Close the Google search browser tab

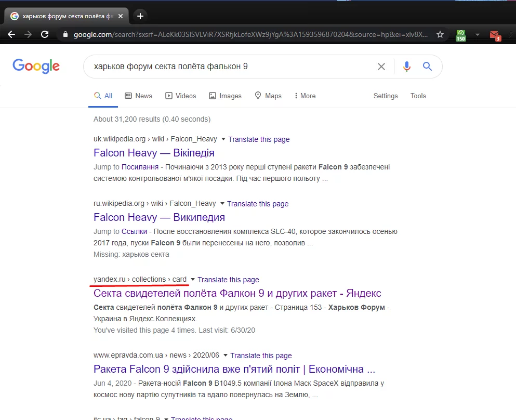(x=121, y=16)
